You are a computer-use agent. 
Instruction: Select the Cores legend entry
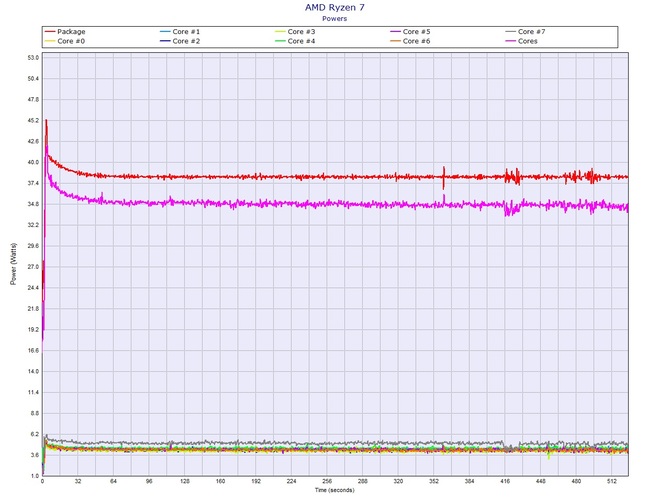[521, 41]
